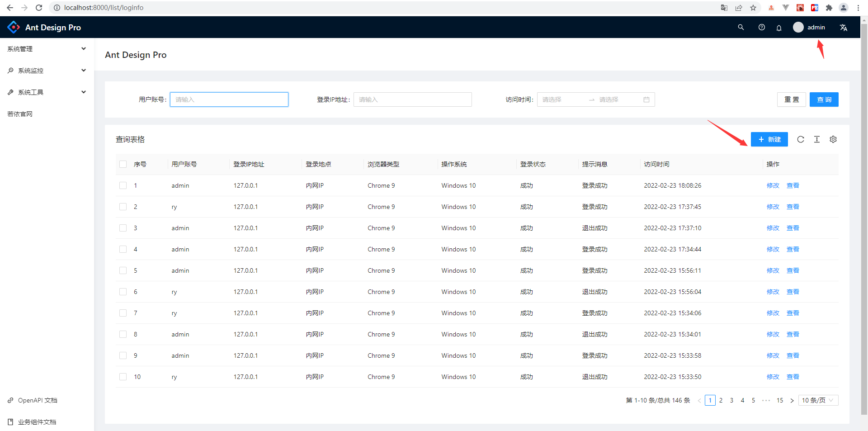Click 查看 for row 2 (ry 17:37:45)

(793, 207)
